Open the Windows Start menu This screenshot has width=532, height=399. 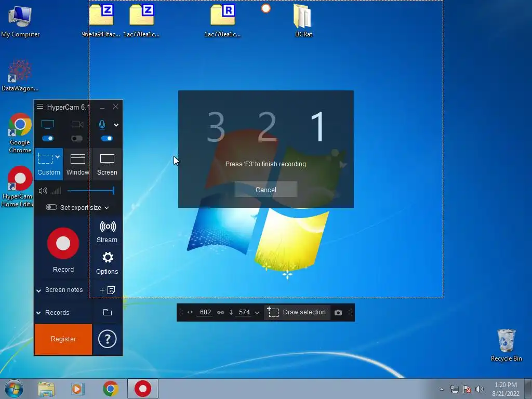(14, 389)
